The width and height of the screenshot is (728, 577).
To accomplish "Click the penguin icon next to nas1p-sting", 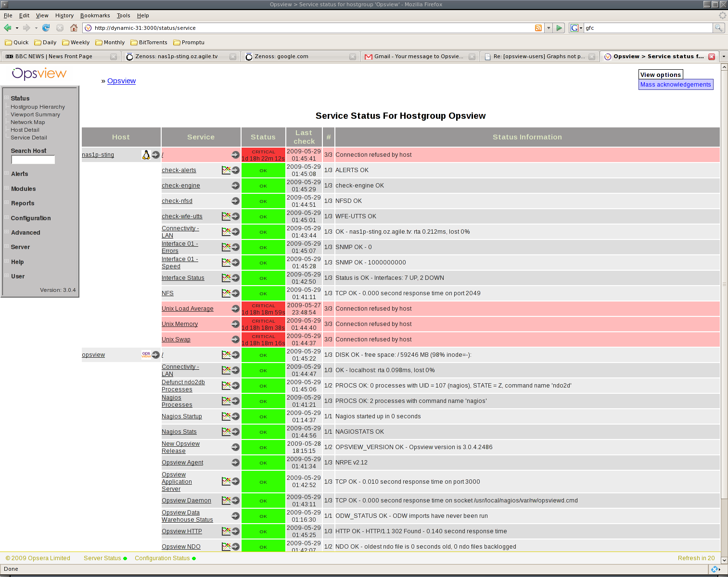I will pyautogui.click(x=146, y=155).
